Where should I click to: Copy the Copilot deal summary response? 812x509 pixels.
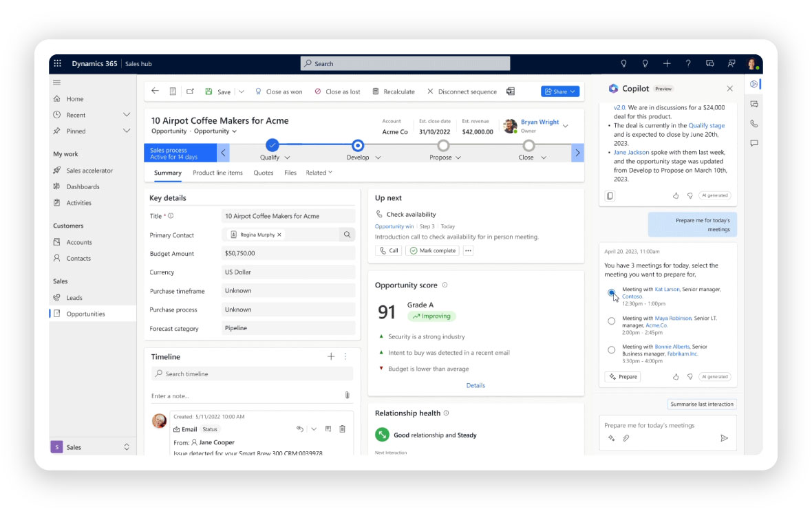tap(610, 196)
